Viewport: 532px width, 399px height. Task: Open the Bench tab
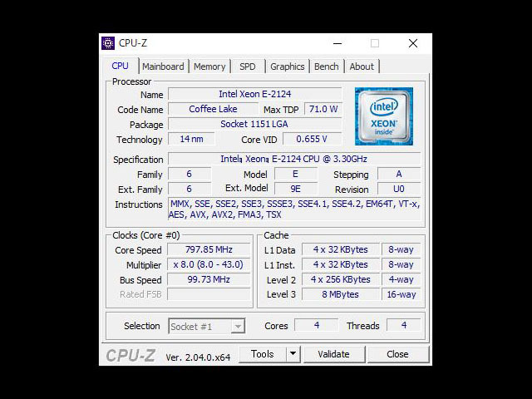(x=326, y=66)
